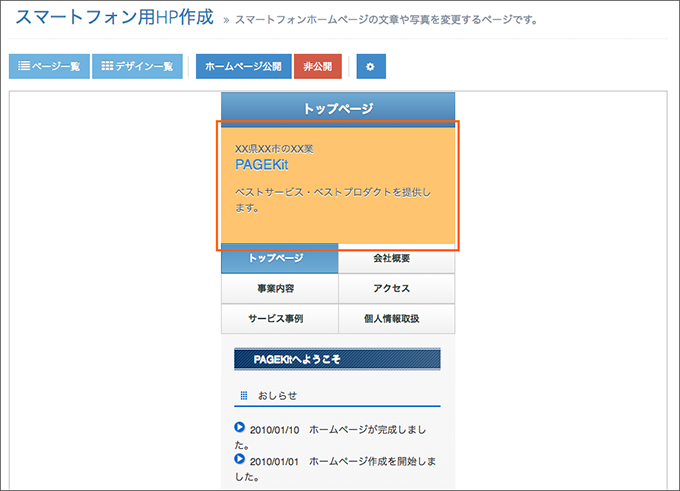Screen dimensions: 680x491
Task: Select the サービス事例 navigation tab
Action: (x=280, y=319)
